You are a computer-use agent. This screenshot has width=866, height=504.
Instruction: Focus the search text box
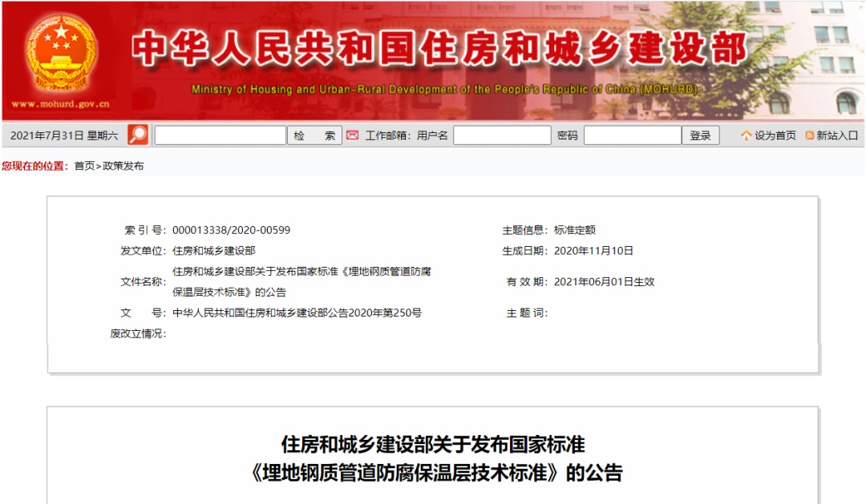220,135
